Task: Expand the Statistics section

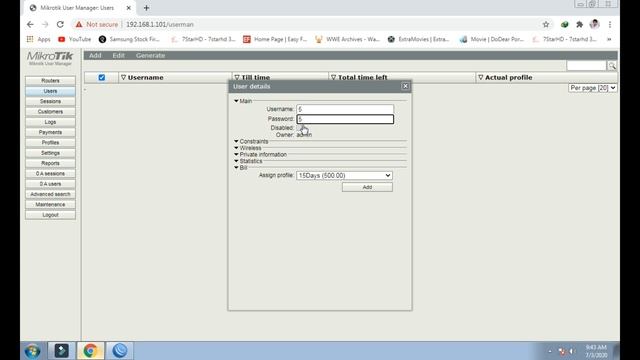Action: (236, 161)
